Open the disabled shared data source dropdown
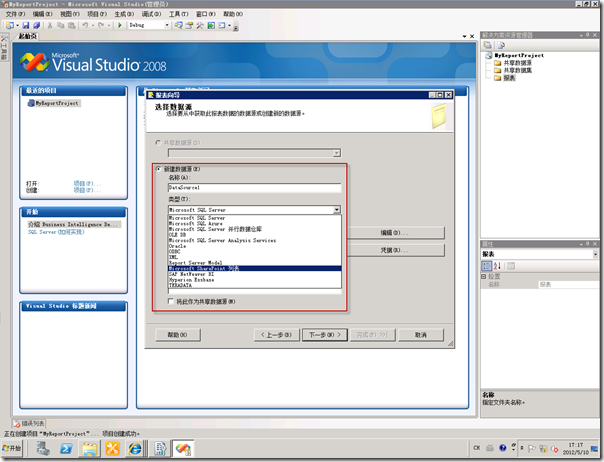This screenshot has height=462, width=604. pos(337,153)
